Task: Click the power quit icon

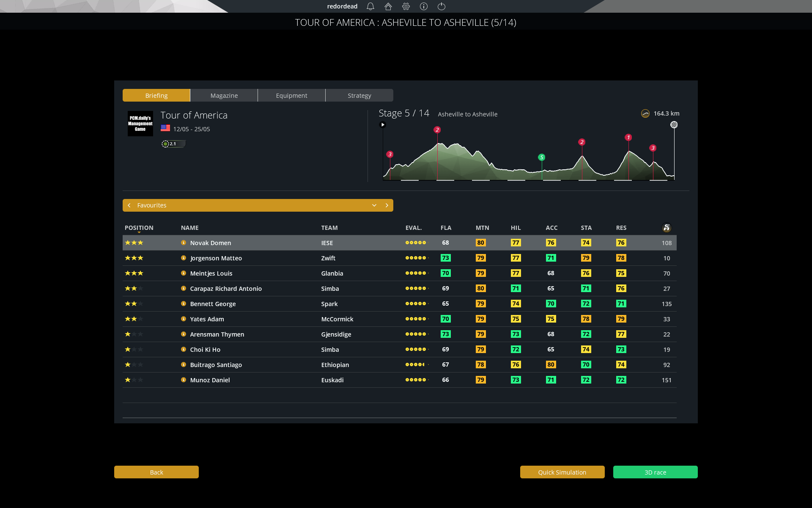Action: 442,6
